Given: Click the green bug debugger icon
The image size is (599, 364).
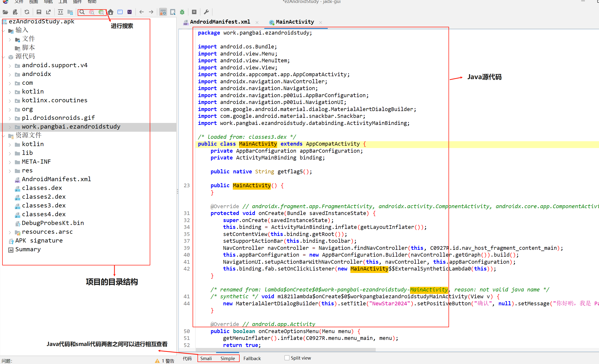Looking at the screenshot, I should click(182, 12).
